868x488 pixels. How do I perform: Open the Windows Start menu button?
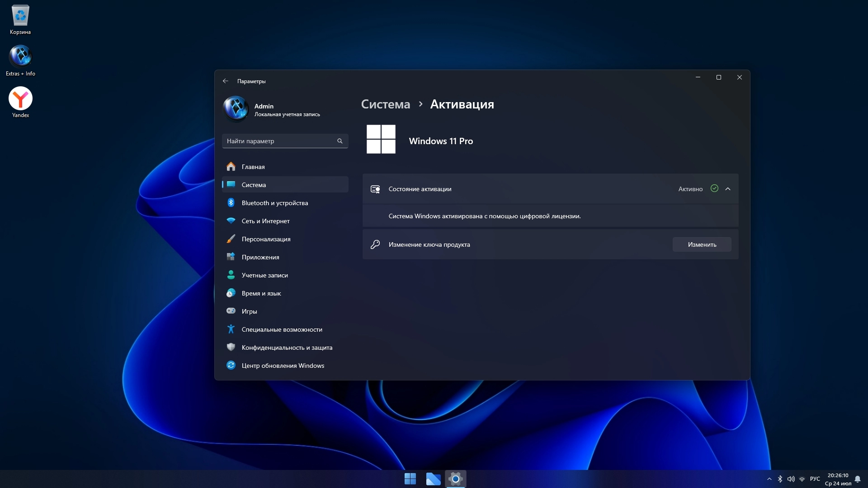410,479
